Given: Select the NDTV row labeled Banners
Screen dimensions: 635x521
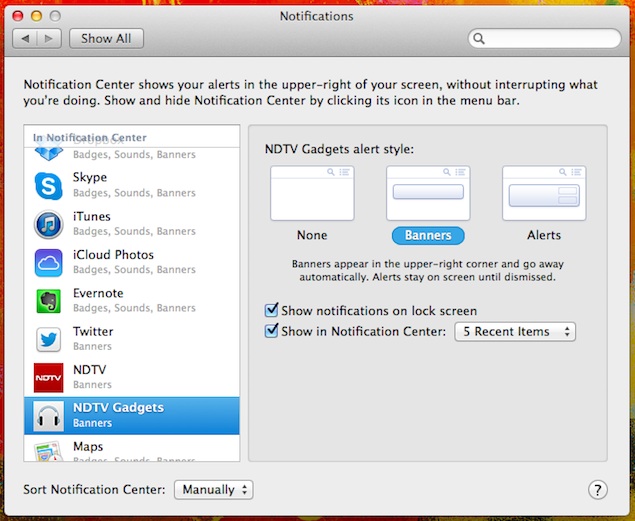Looking at the screenshot, I should (x=132, y=377).
